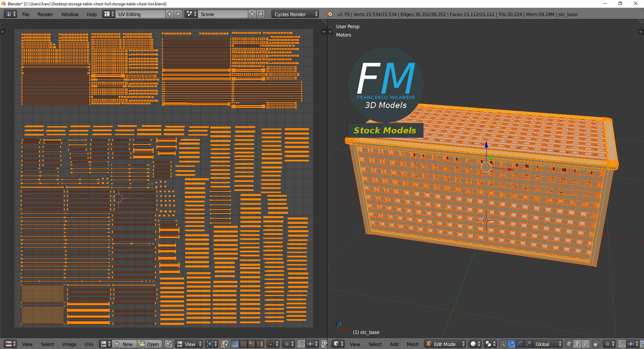Open the UVs menu
This screenshot has width=644, height=349.
pos(89,344)
